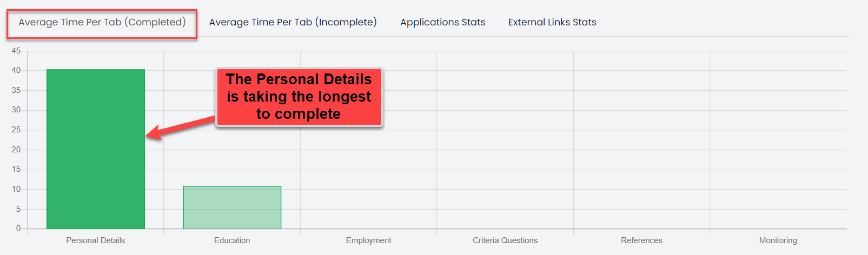Click the Criteria Questions axis label

coord(505,240)
